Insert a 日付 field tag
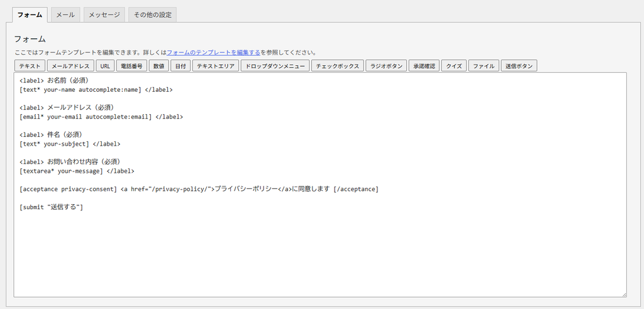The image size is (644, 309). click(180, 66)
